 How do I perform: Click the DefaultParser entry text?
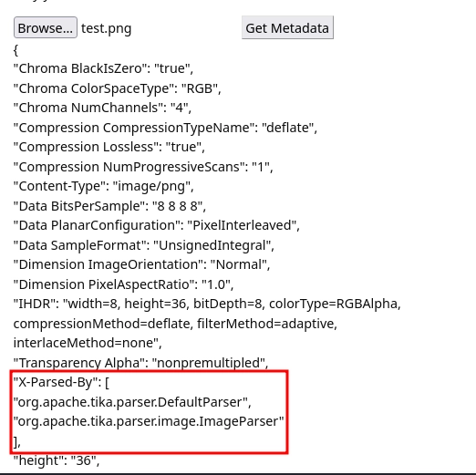pyautogui.click(x=132, y=402)
